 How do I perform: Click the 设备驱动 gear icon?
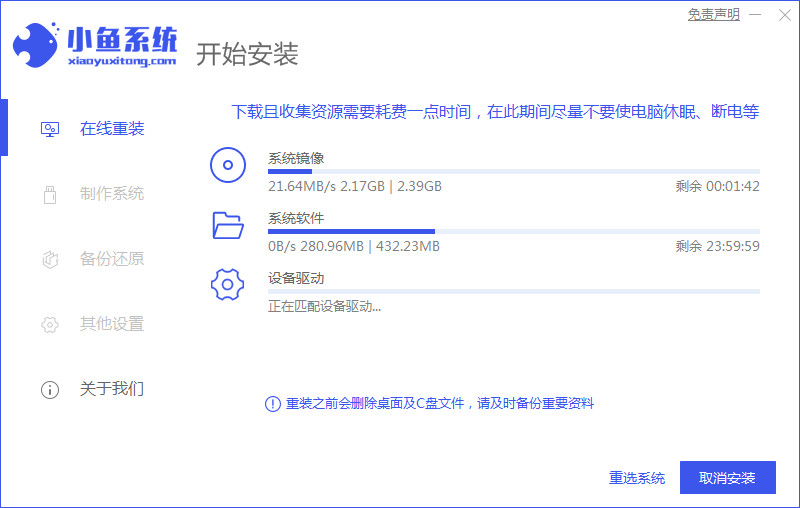(228, 285)
